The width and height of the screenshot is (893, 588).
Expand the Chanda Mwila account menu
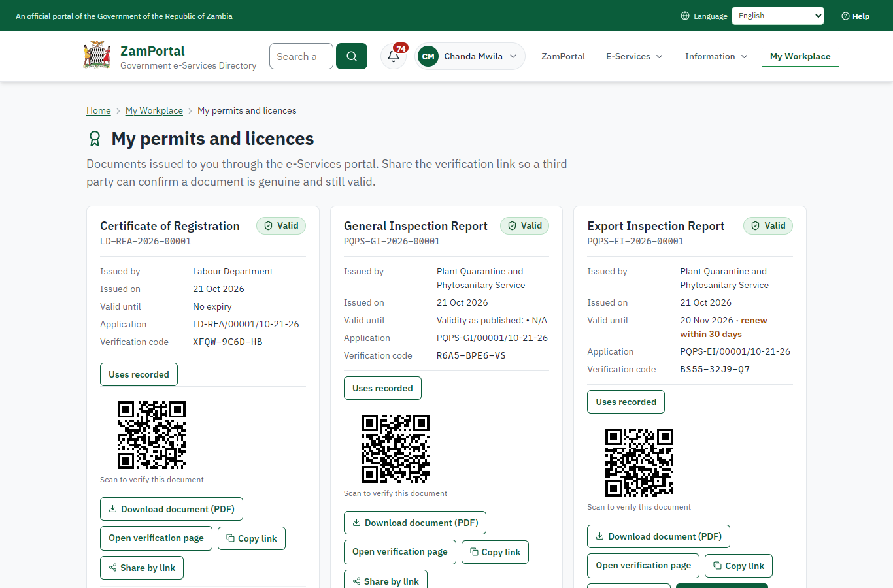pos(470,56)
